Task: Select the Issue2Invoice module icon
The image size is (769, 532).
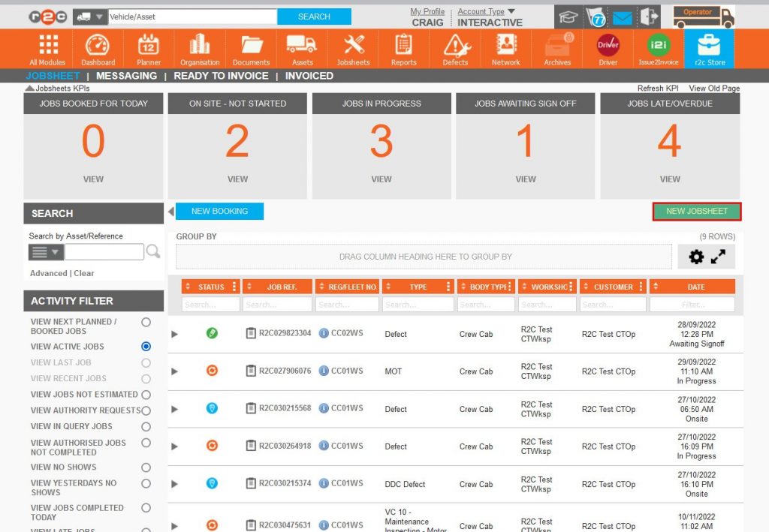Action: (x=658, y=48)
